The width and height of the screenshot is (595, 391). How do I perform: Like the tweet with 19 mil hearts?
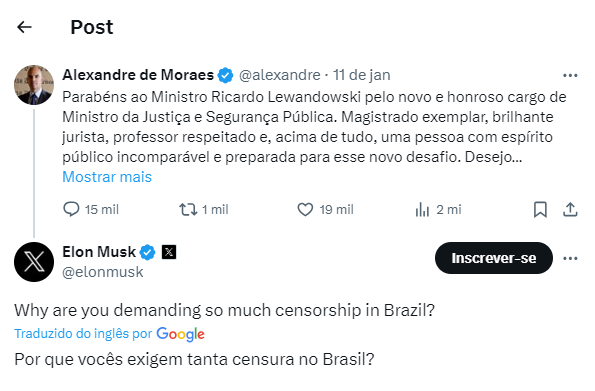326,210
